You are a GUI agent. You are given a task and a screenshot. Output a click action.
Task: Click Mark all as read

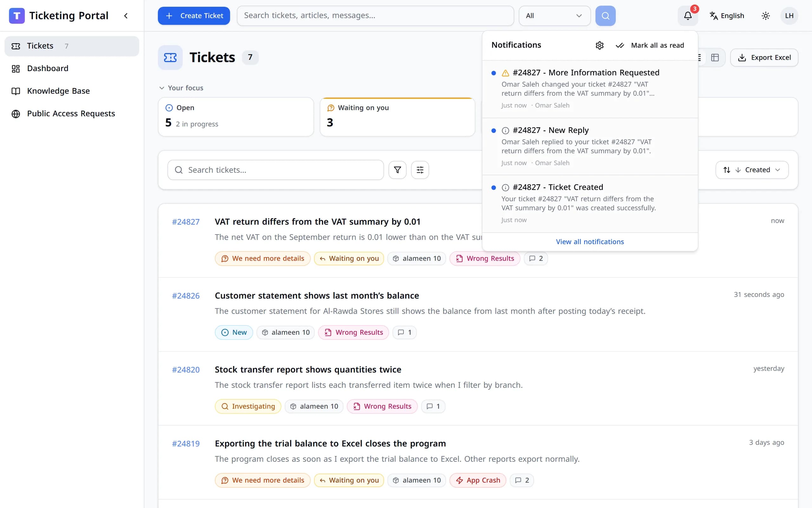point(650,45)
